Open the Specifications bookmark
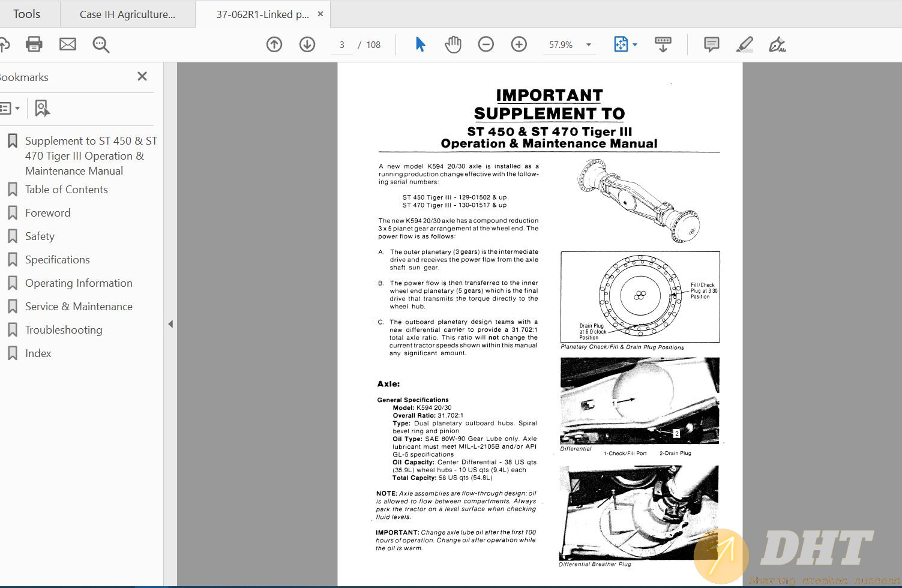The image size is (902, 588). click(x=58, y=260)
